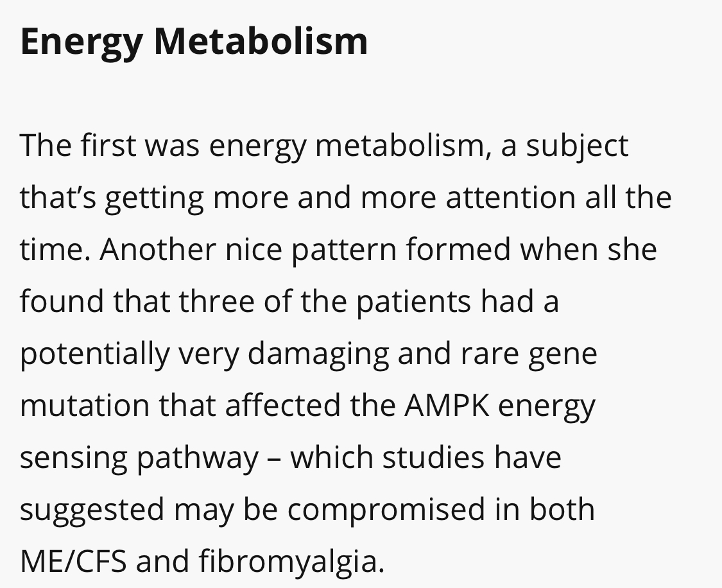Screen dimensions: 722x588
Task: Click the word damaging in the paragraph
Action: [x=318, y=354]
